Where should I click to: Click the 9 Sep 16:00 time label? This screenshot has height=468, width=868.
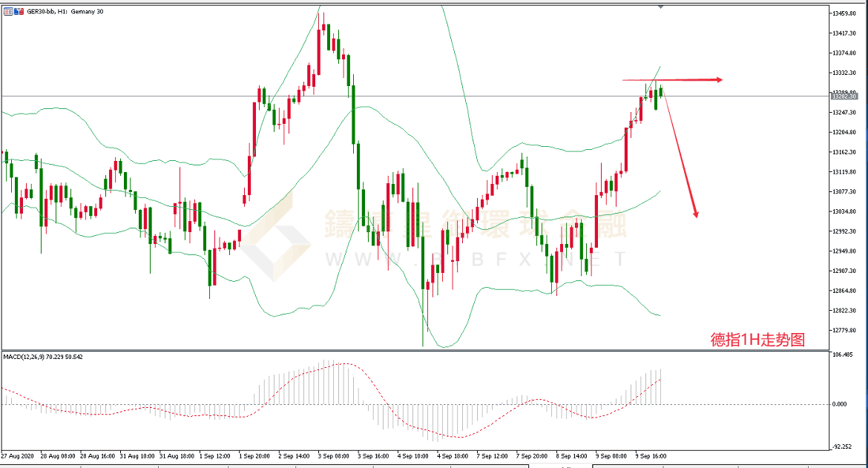[x=651, y=455]
